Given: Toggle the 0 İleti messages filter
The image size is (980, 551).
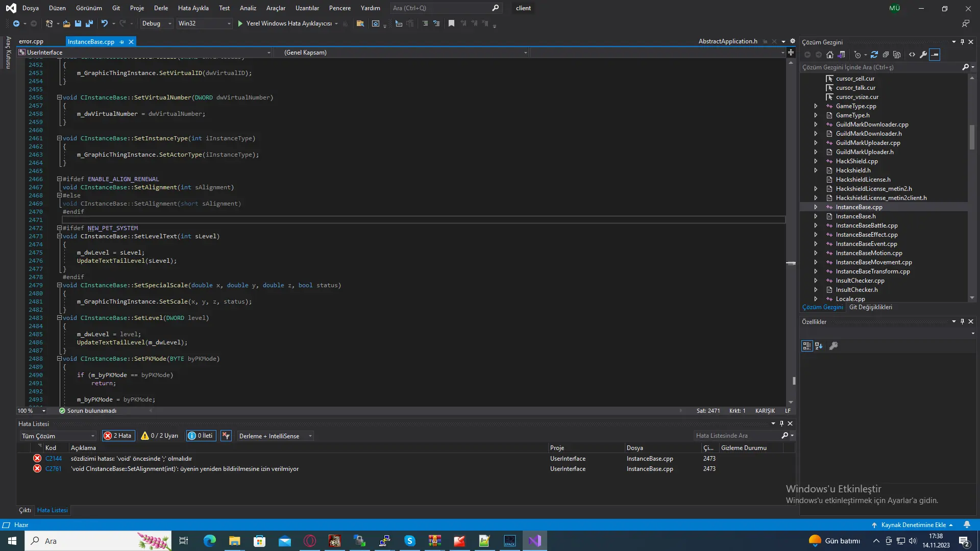Looking at the screenshot, I should (x=201, y=436).
